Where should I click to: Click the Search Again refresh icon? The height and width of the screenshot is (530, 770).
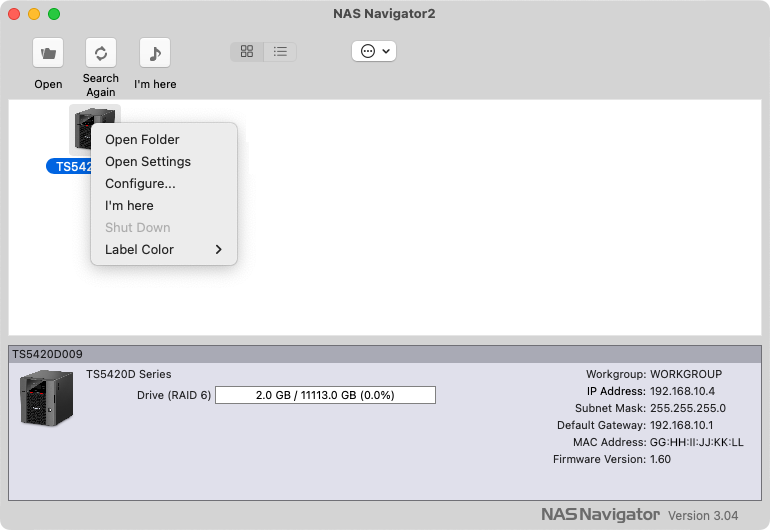click(100, 52)
